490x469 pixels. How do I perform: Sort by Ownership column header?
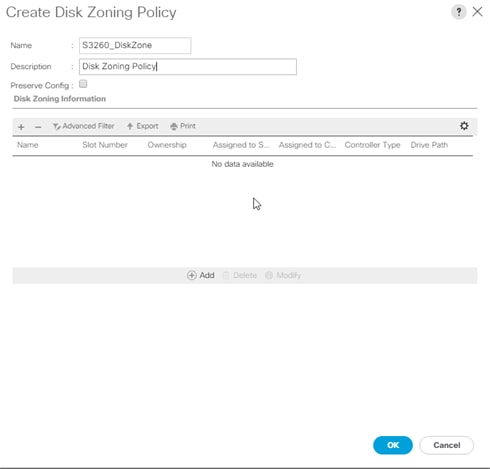pyautogui.click(x=167, y=145)
